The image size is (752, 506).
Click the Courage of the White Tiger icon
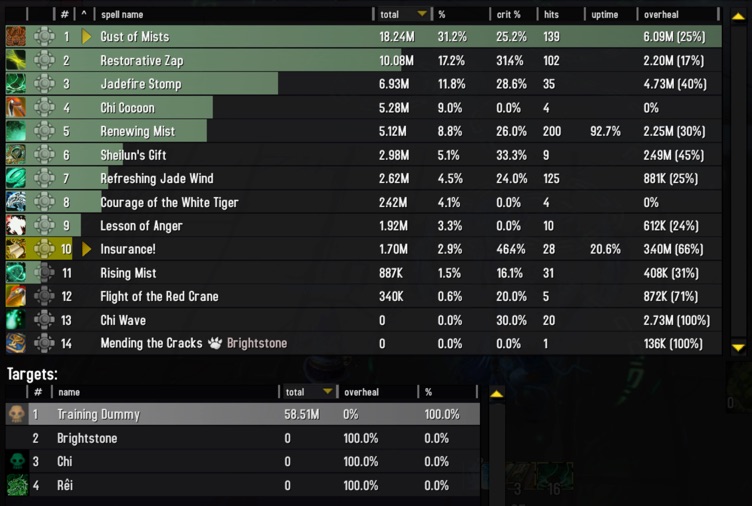point(15,202)
